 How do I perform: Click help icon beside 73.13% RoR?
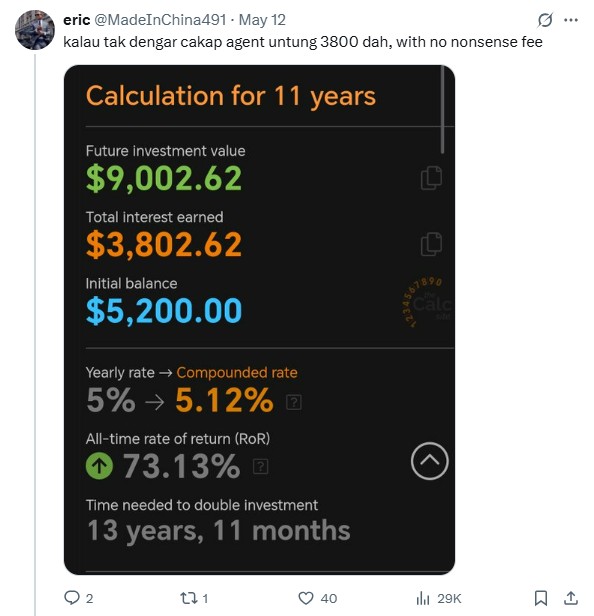pyautogui.click(x=260, y=467)
